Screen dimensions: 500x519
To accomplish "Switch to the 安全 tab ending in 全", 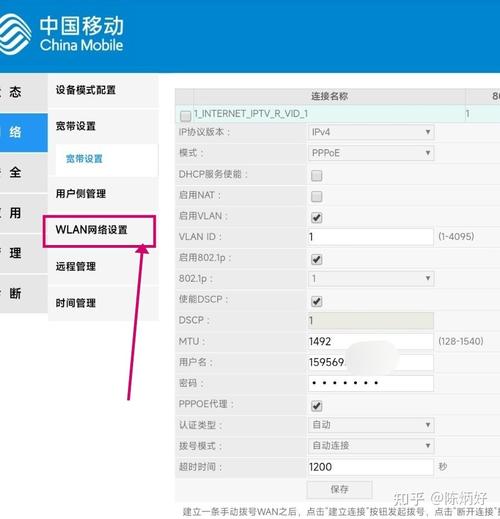I will pos(23,173).
